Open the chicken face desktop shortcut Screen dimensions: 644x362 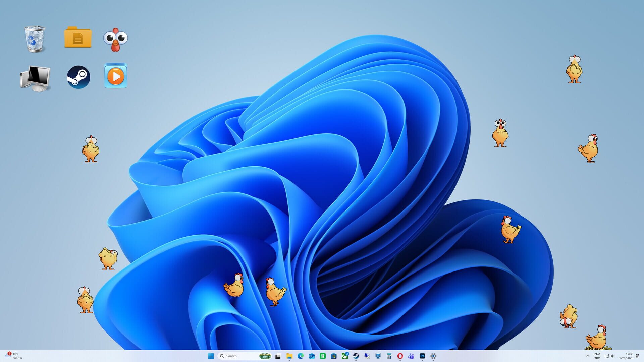[116, 39]
